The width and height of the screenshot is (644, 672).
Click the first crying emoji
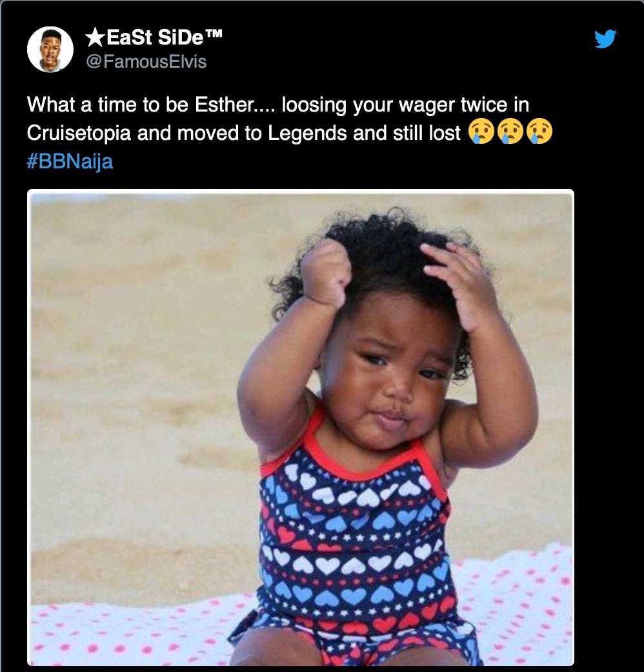coord(481,132)
